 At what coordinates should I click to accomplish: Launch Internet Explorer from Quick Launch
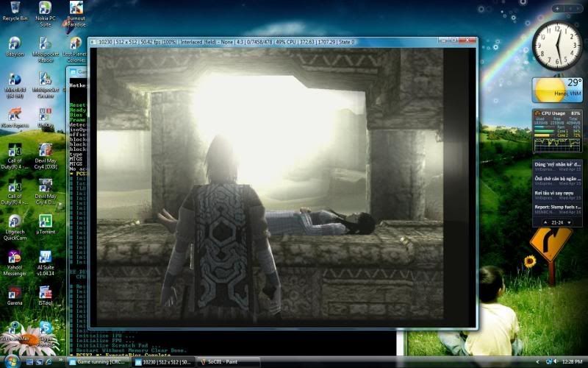pos(49,362)
